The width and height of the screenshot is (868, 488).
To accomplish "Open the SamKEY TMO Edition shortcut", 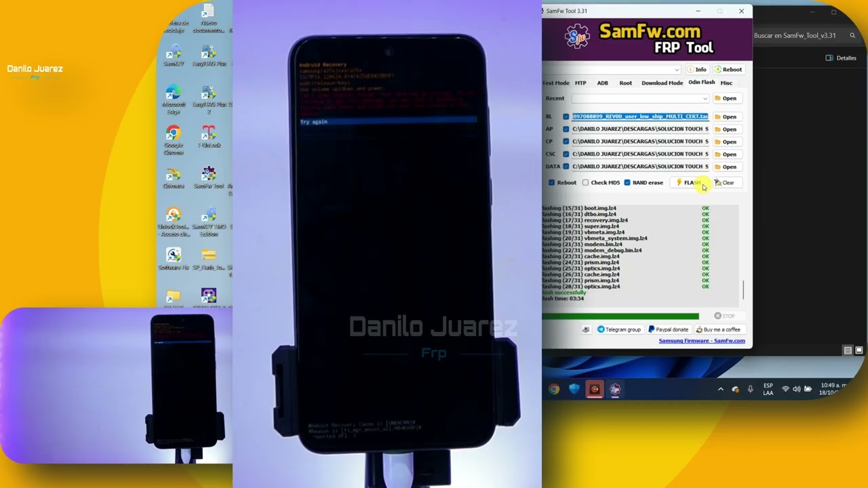I will click(209, 222).
